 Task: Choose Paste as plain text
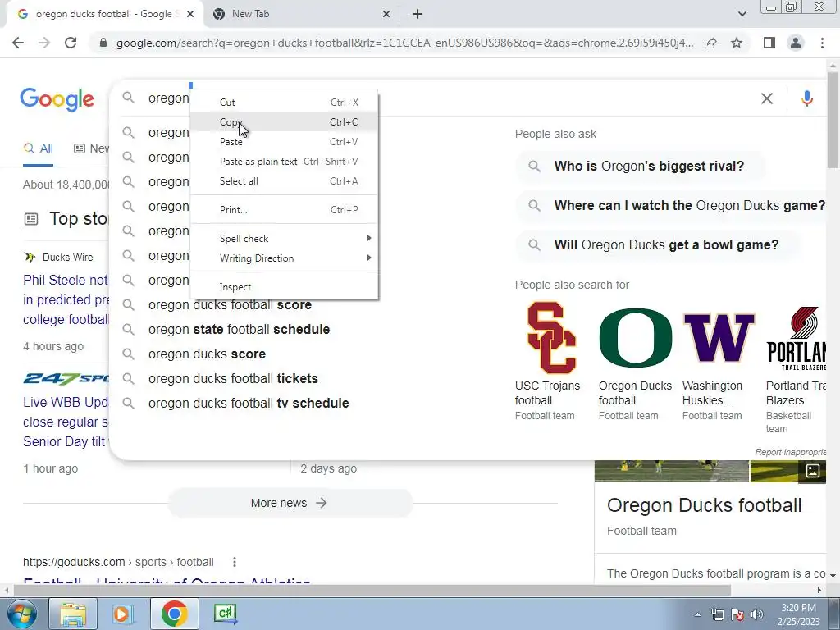(284, 162)
